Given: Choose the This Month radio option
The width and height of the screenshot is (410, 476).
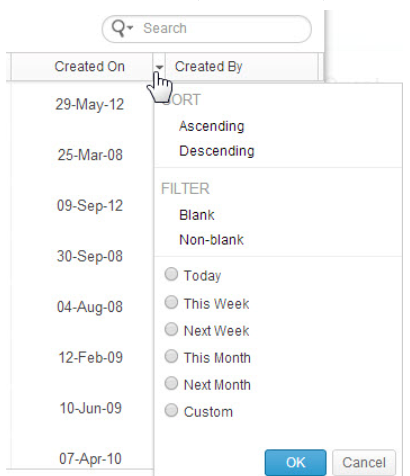Looking at the screenshot, I should 171,356.
